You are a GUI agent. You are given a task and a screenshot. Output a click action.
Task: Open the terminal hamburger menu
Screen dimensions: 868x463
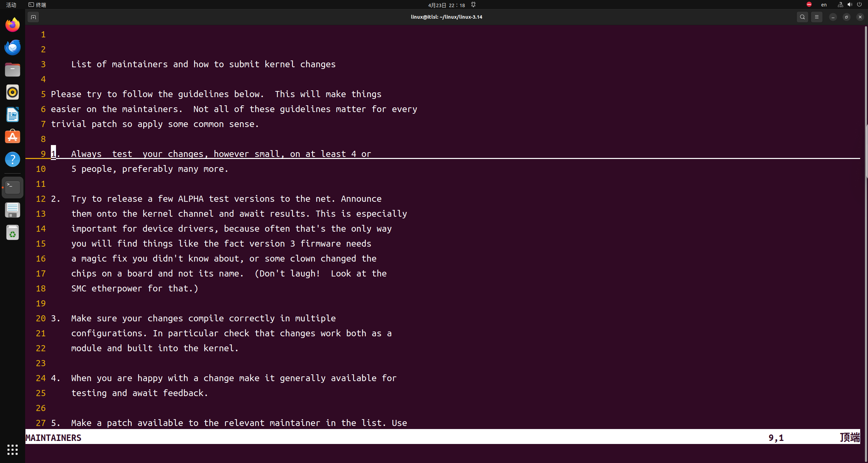click(x=816, y=17)
